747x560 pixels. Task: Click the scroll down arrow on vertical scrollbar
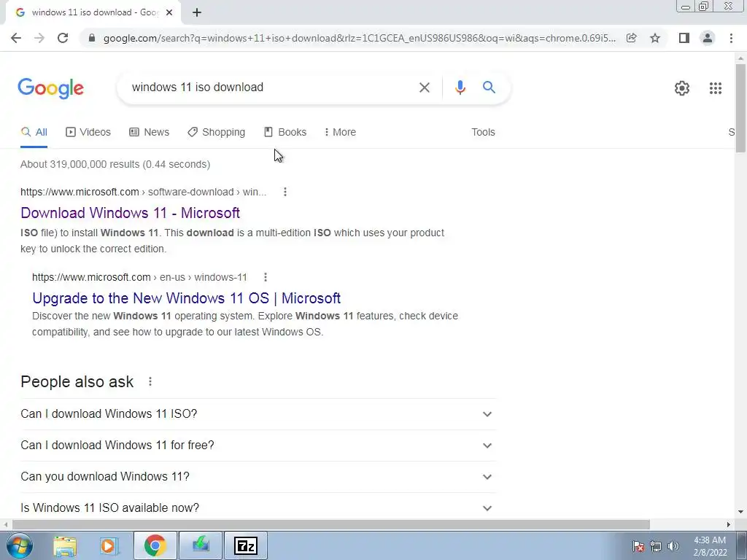coord(740,513)
